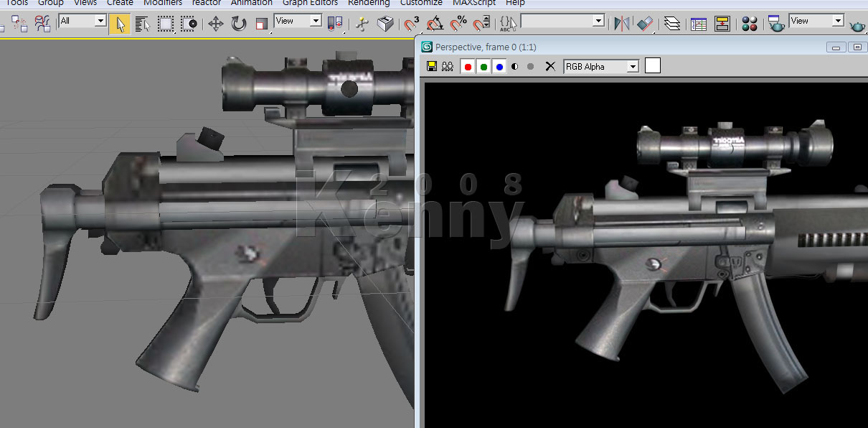
Task: Toggle the green channel in render window
Action: [x=484, y=67]
